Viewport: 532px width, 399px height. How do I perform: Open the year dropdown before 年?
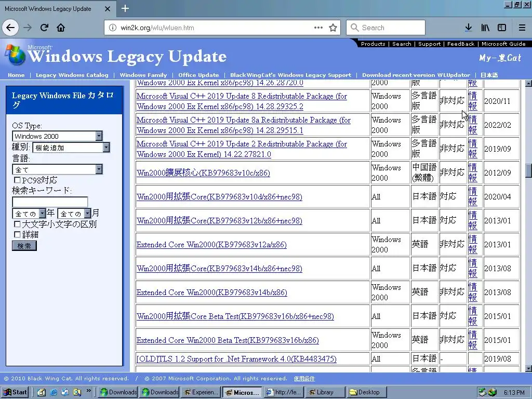point(29,214)
